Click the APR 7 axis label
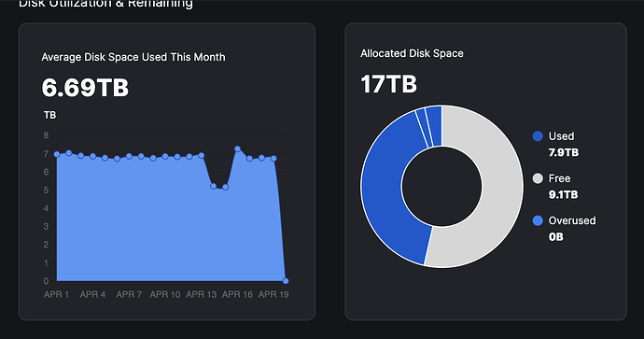 [x=129, y=294]
